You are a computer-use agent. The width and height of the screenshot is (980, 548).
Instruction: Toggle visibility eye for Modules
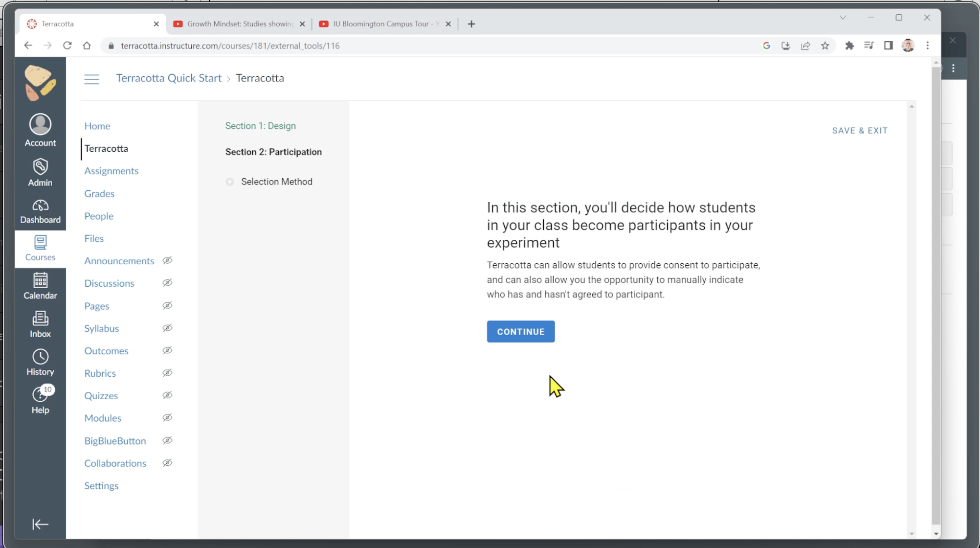167,417
